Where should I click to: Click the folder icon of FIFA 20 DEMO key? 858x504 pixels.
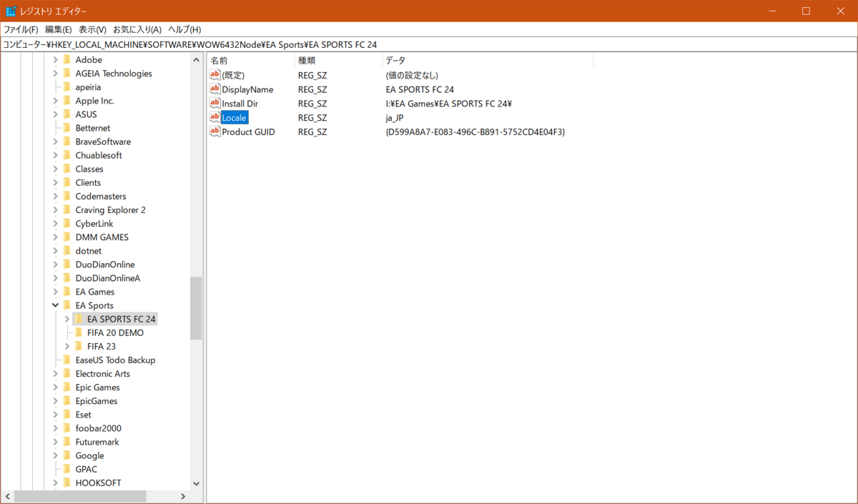point(79,332)
